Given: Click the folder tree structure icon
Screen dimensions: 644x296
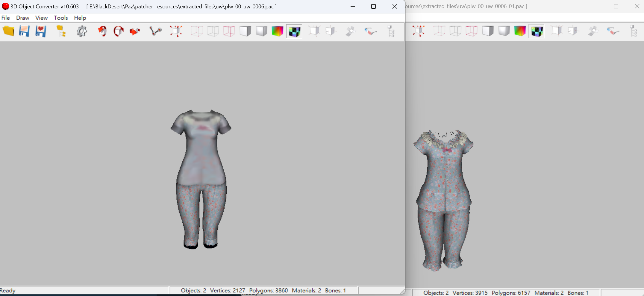Looking at the screenshot, I should 61,31.
